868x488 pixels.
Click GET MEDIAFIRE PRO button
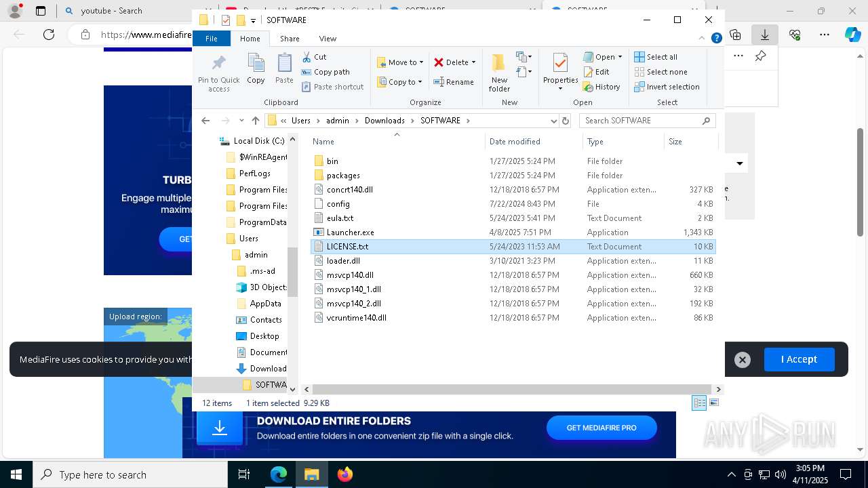601,428
